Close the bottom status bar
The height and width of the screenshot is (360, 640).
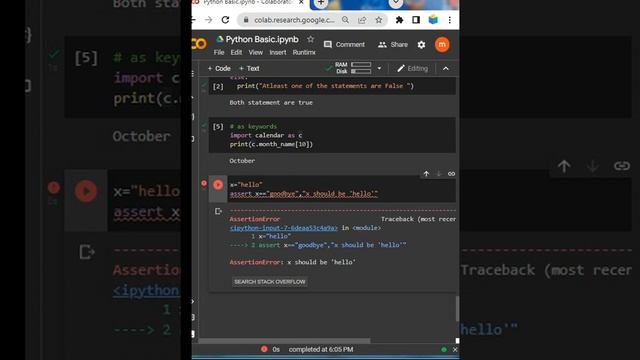click(455, 349)
